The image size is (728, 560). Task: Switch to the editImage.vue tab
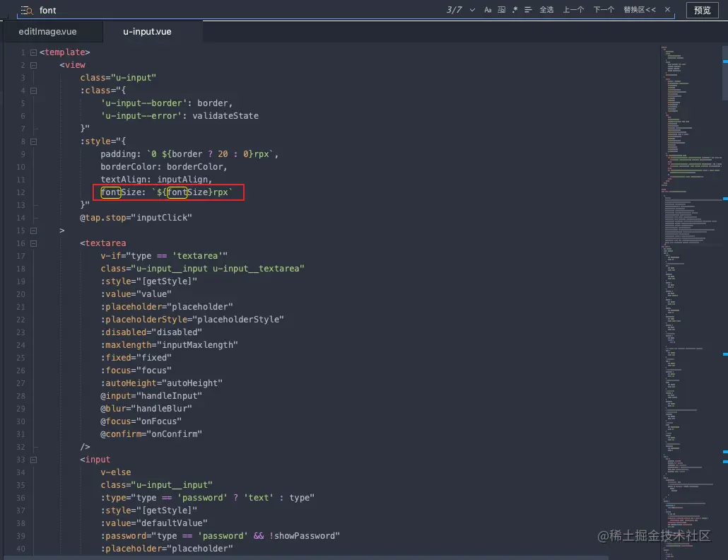pos(48,32)
